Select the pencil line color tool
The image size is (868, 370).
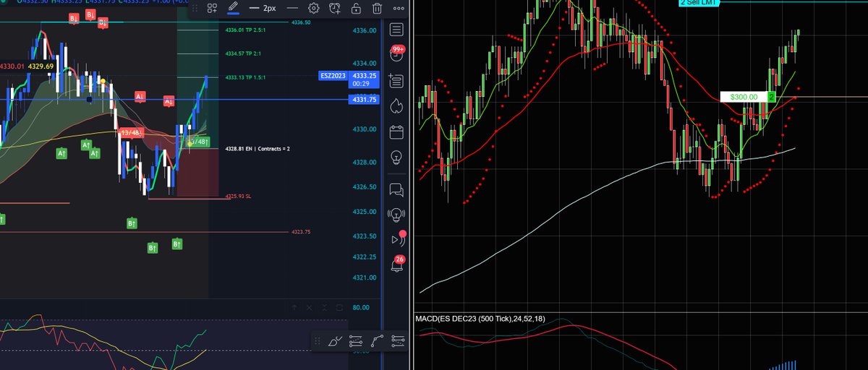(232, 9)
